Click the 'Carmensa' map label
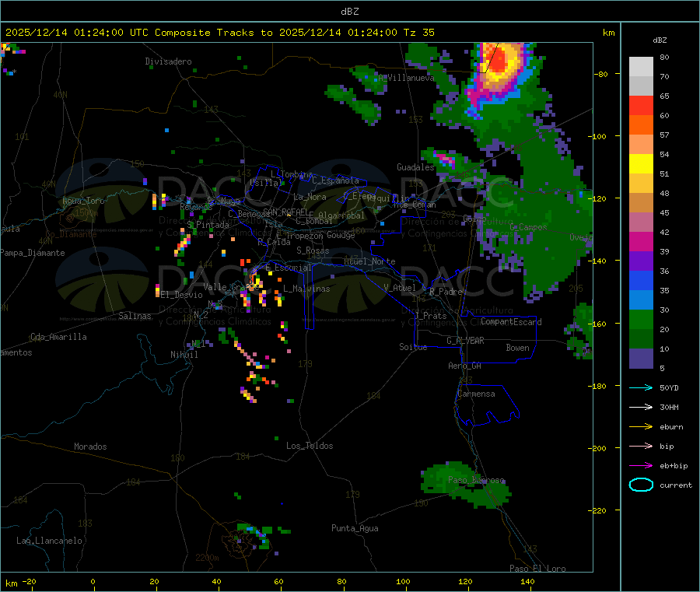Image resolution: width=700 pixels, height=592 pixels. click(x=476, y=394)
